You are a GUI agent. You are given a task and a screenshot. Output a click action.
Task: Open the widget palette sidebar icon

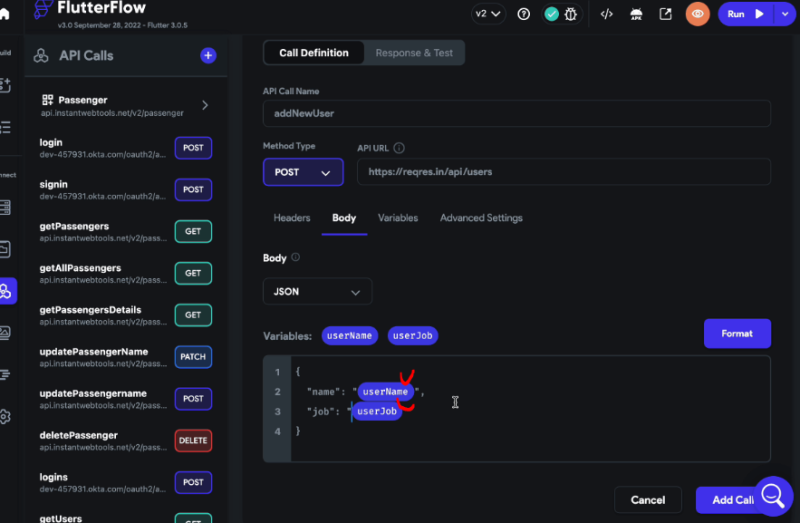click(5, 85)
